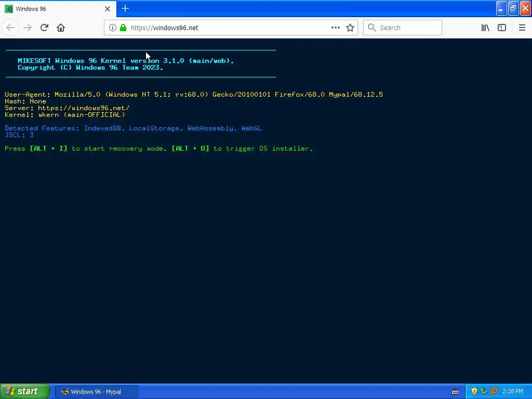Screen dimensions: 532x399
Task: Select the Windows 96 tab
Action: click(58, 9)
